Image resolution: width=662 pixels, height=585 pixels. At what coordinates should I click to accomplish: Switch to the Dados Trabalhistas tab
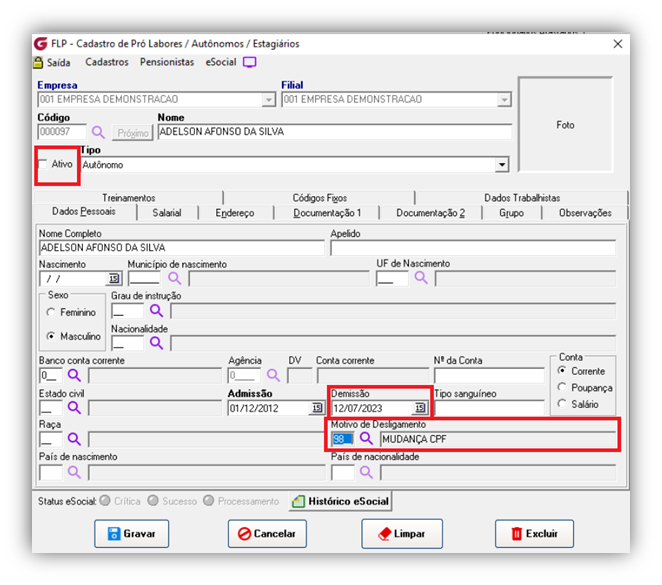click(x=522, y=198)
